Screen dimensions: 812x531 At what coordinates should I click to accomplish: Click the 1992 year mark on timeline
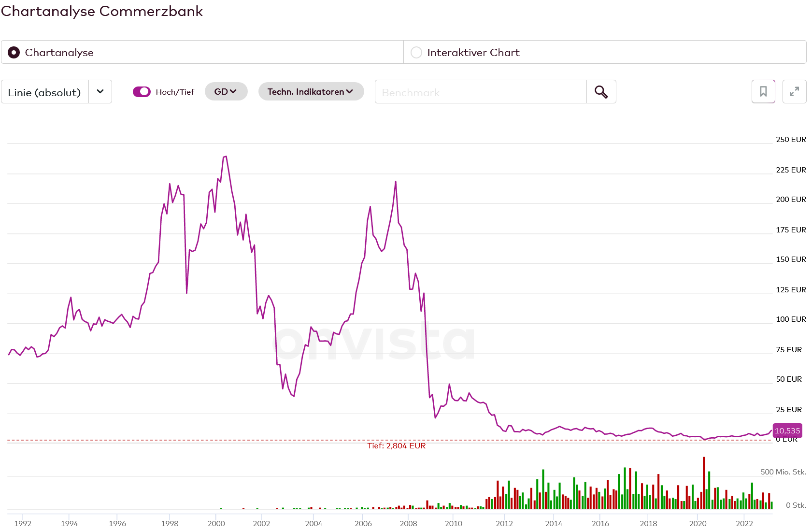tap(23, 523)
